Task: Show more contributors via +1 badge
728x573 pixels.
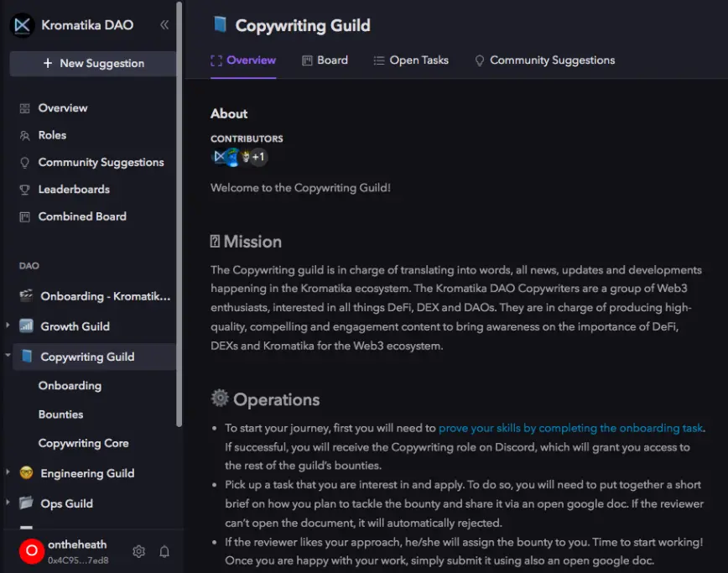Action: coord(258,157)
